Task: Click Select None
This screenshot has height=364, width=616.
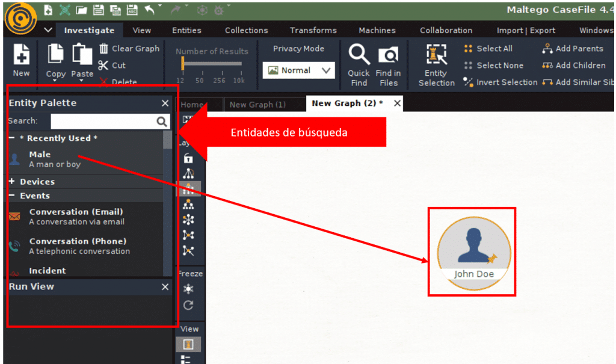Action: click(x=494, y=65)
